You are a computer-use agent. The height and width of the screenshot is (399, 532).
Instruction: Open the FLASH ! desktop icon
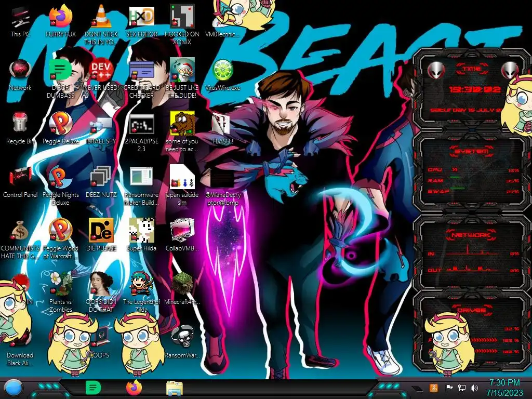click(x=222, y=129)
